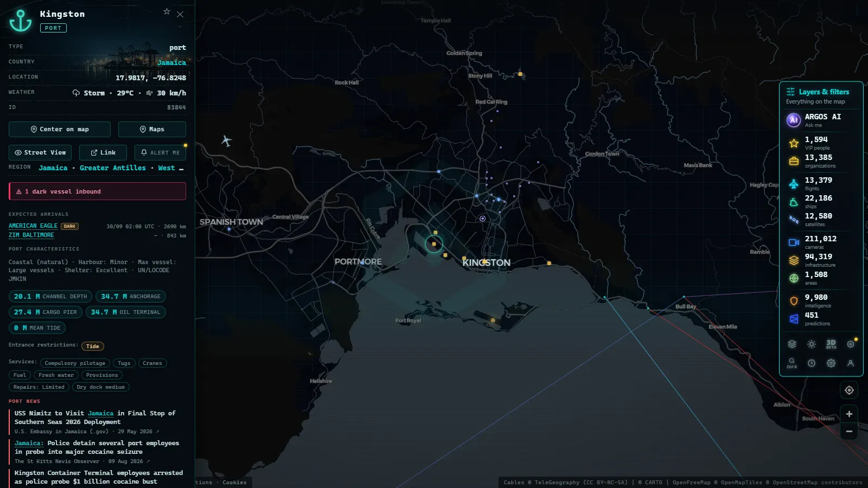This screenshot has height=488, width=868.
Task: Open search with Ctrl K icon
Action: click(792, 363)
